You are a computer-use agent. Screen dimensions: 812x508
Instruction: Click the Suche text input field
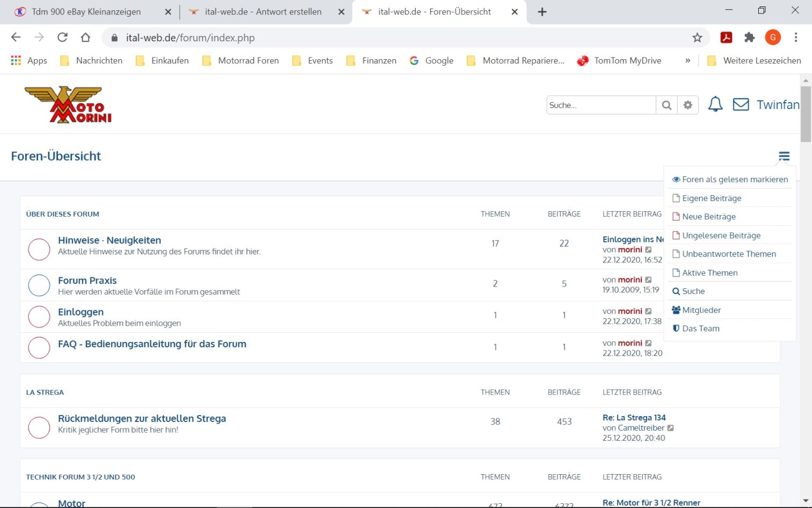tap(601, 105)
